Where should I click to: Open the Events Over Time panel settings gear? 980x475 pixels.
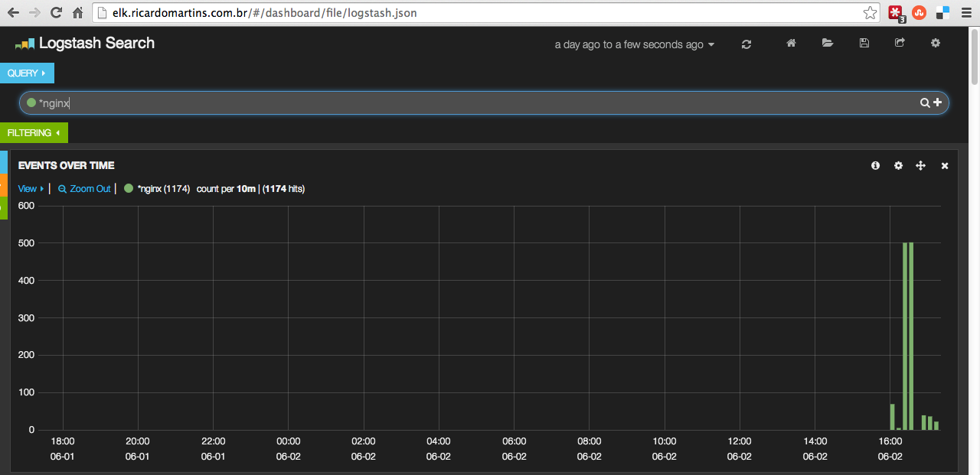coord(898,165)
